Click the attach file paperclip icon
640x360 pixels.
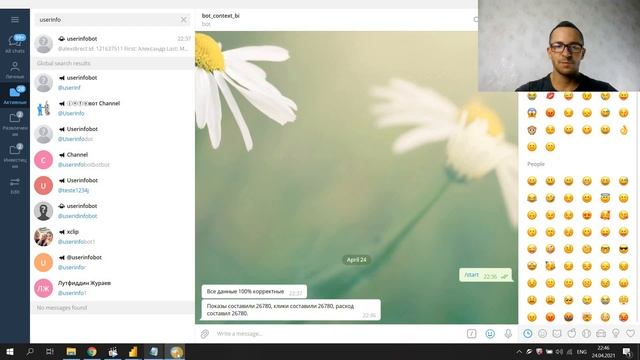coord(205,334)
